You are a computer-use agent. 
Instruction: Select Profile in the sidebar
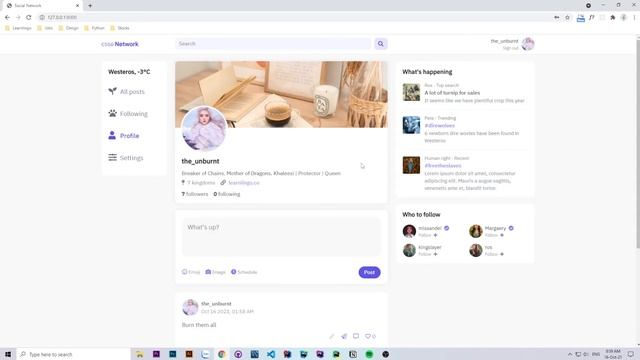click(x=124, y=136)
